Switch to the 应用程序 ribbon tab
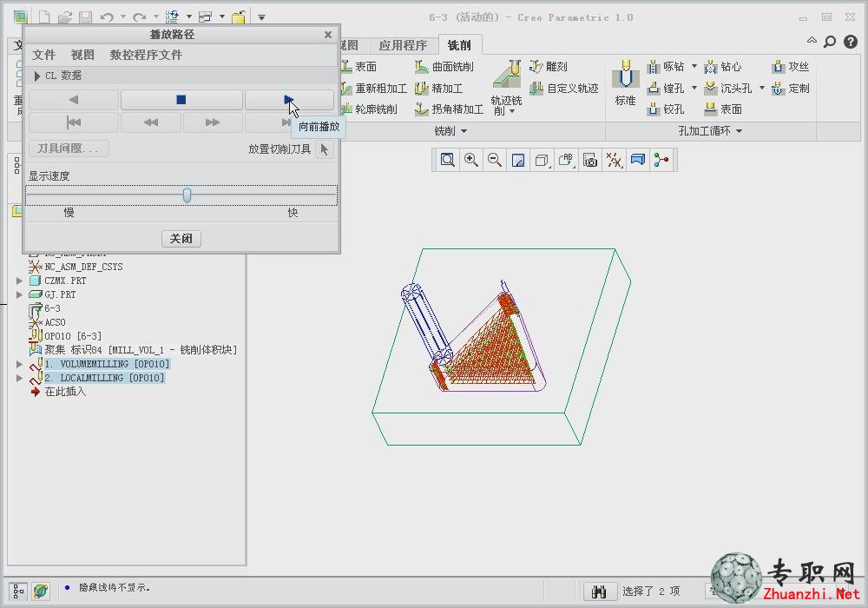Image resolution: width=868 pixels, height=608 pixels. (x=403, y=45)
